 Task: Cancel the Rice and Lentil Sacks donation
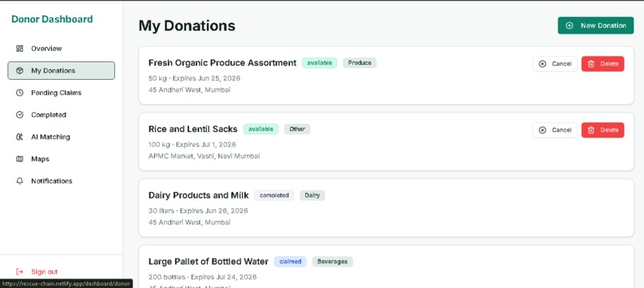[555, 130]
